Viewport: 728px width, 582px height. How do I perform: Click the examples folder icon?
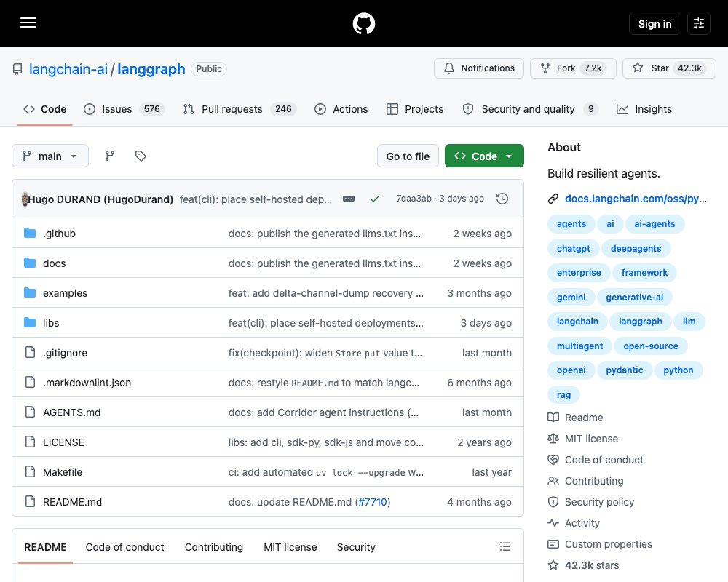coord(30,293)
